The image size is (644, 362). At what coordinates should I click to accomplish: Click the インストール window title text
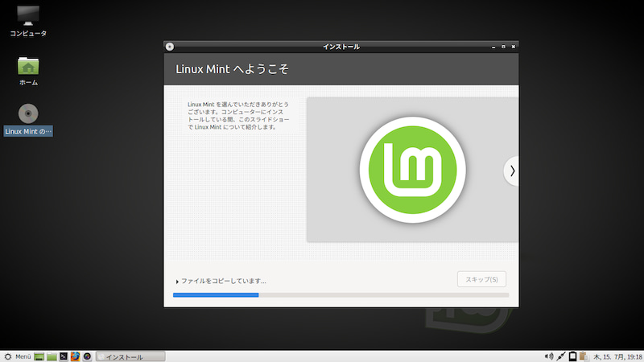(341, 47)
